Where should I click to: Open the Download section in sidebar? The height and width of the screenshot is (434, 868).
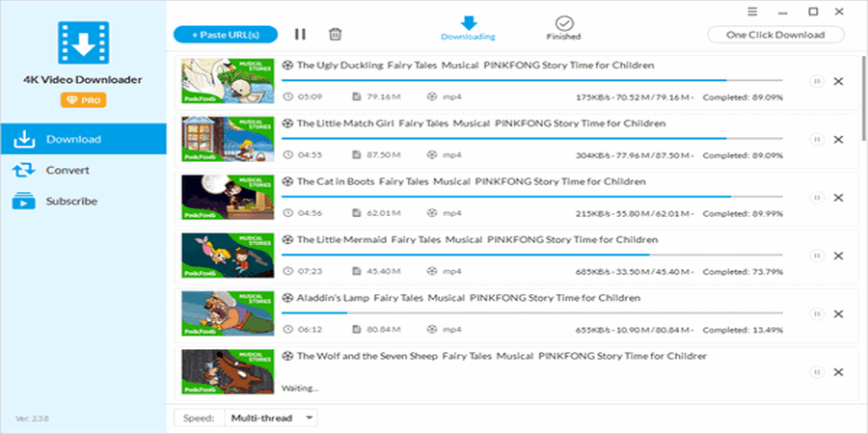point(83,139)
